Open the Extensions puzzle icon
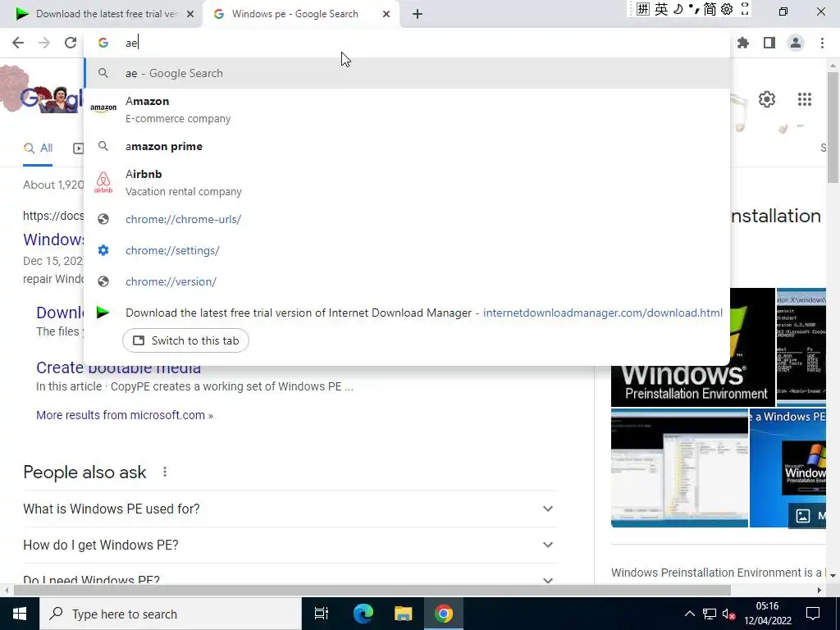This screenshot has width=840, height=630. [x=743, y=43]
